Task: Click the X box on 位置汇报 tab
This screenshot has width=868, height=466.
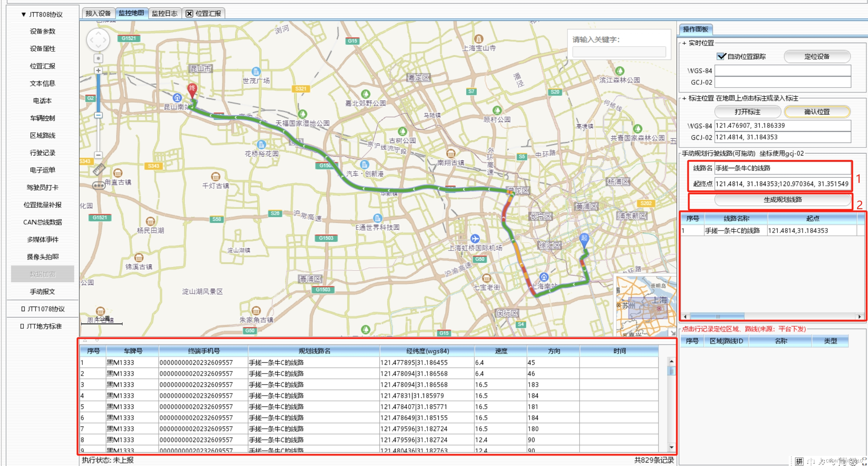Action: pos(189,14)
